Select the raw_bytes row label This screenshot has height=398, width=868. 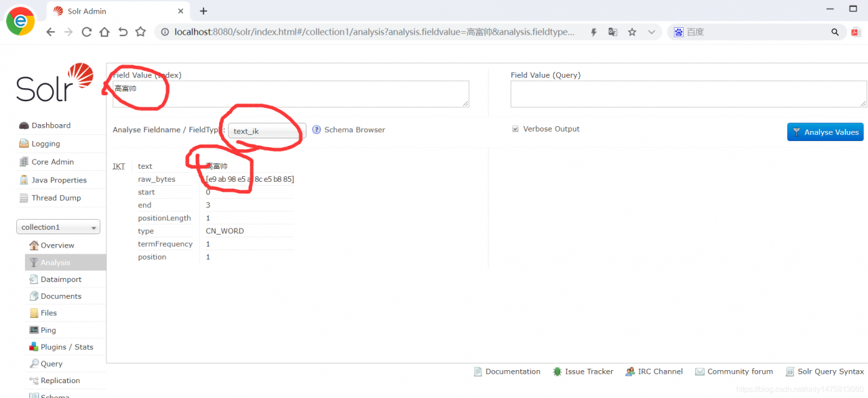pos(157,179)
